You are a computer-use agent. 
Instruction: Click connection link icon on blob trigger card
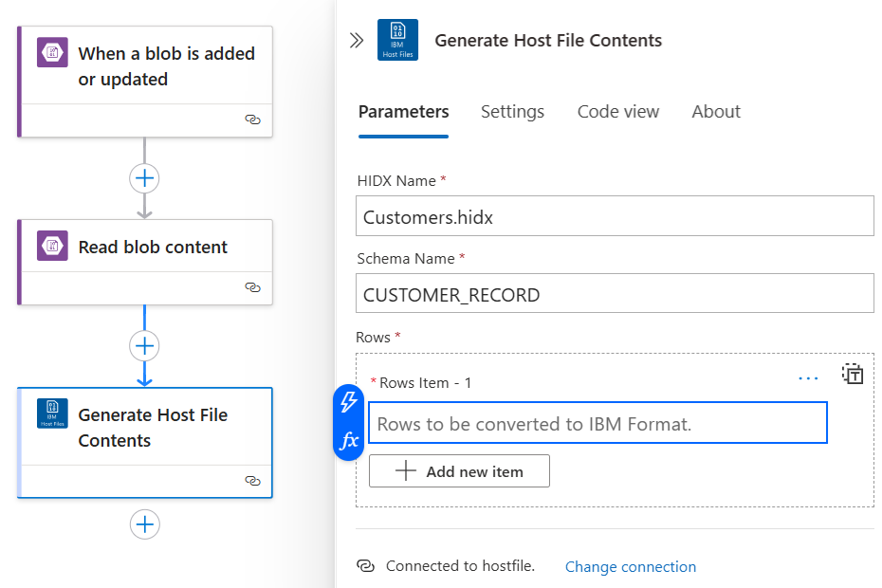[252, 120]
